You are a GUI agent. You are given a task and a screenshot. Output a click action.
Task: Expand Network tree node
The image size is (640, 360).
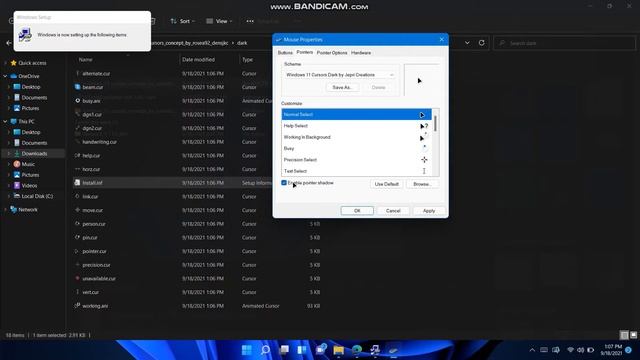(x=5, y=209)
